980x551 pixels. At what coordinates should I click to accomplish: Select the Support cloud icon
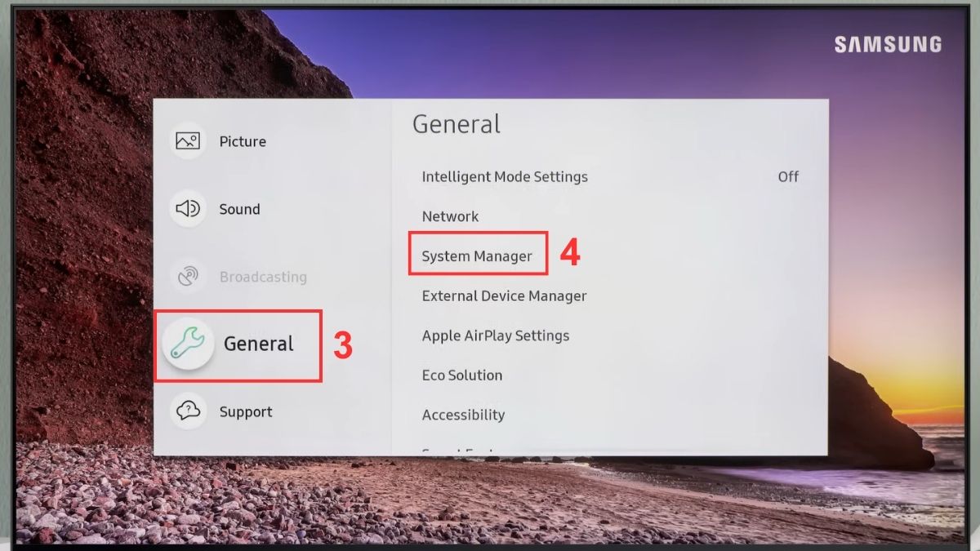[188, 411]
